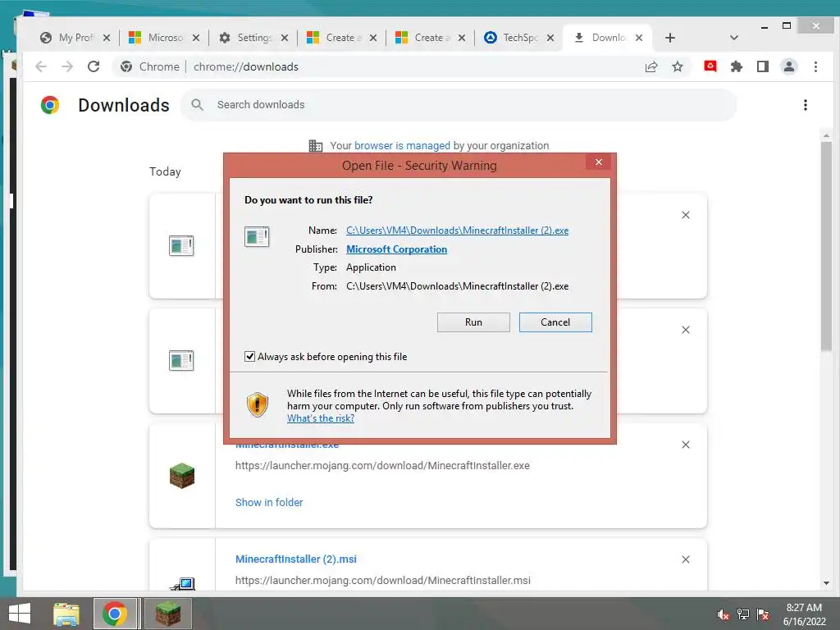Go forward with the browser forward arrow
Image resolution: width=840 pixels, height=630 pixels.
coord(67,66)
